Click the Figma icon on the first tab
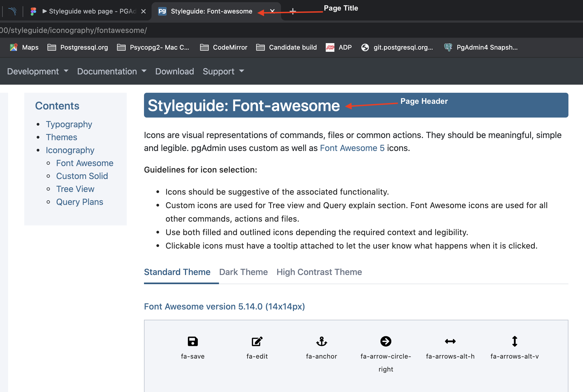Viewport: 583px width, 392px height. [x=33, y=11]
